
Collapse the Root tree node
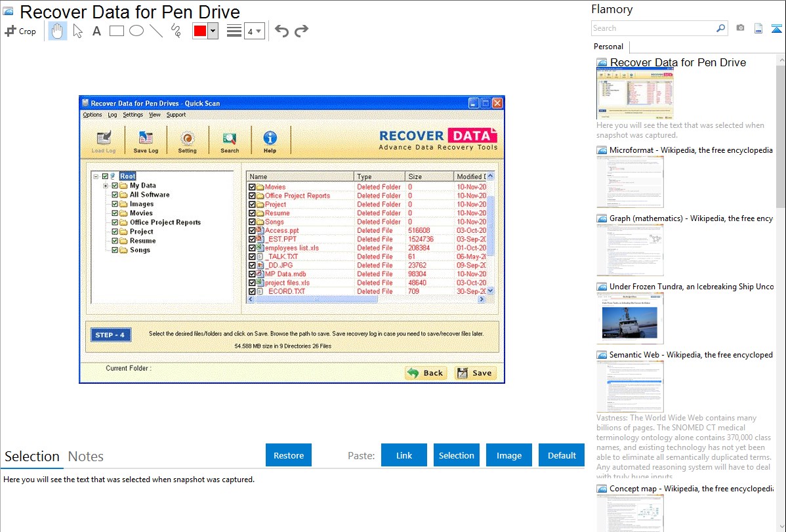[96, 176]
